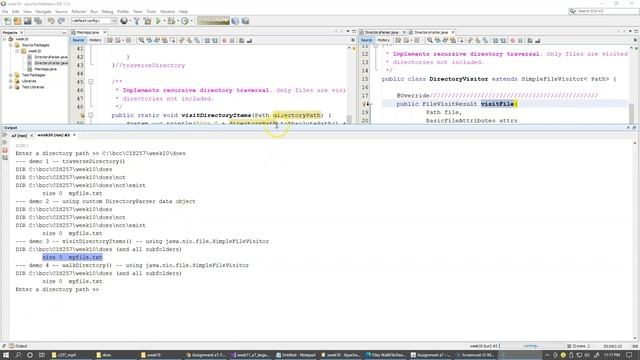Open MainApp.java in Projects tree
Viewport: 640px width, 360px height.
[x=45, y=69]
